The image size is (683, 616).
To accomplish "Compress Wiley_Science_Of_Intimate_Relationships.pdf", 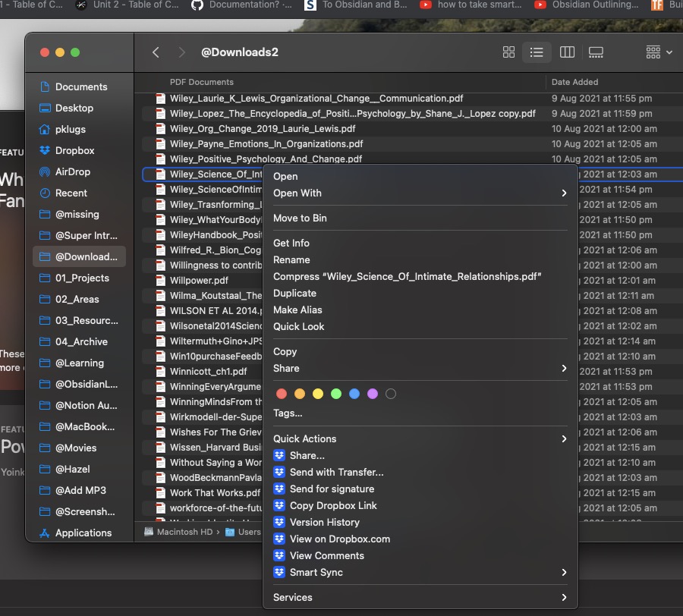I will (x=420, y=276).
